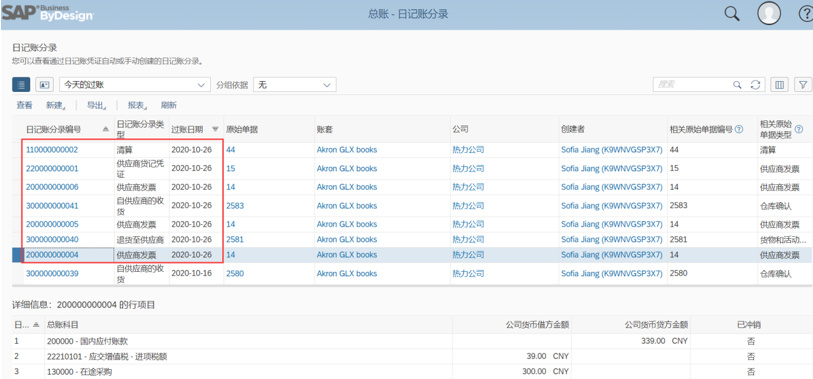Open the 报表 menu
This screenshot has width=813, height=379.
click(x=137, y=105)
